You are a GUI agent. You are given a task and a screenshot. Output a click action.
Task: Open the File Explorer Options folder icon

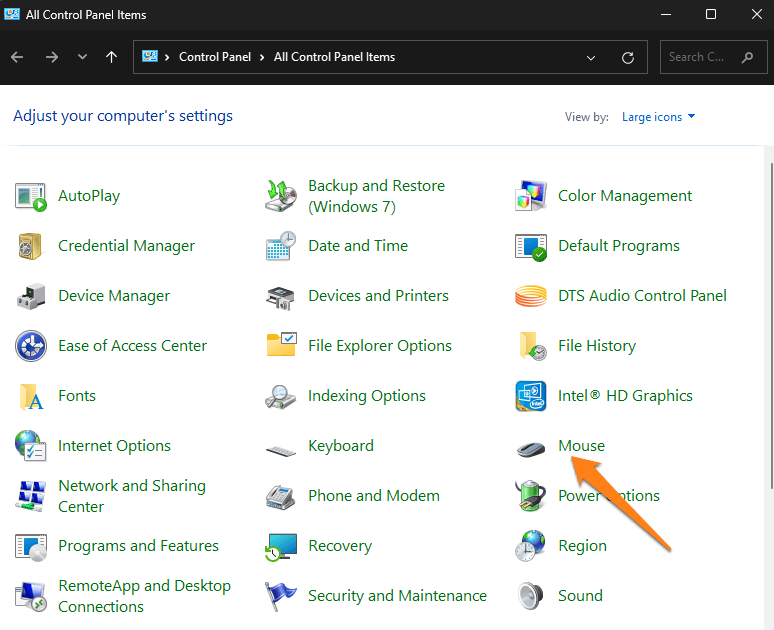pyautogui.click(x=281, y=344)
